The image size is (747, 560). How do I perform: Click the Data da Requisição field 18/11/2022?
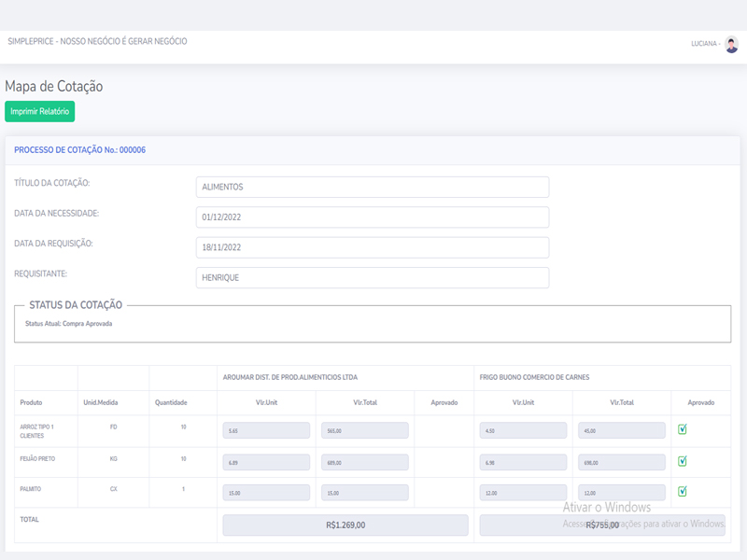click(372, 247)
